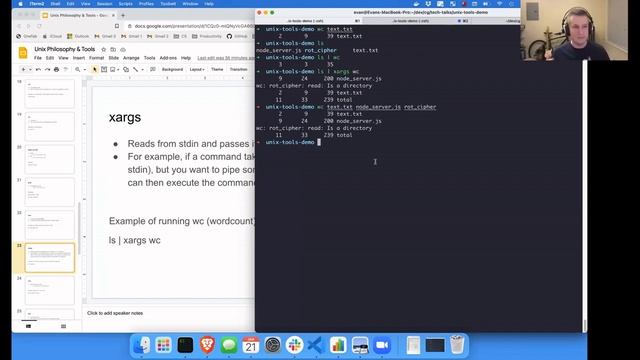Click the Insert image icon in Slides toolbar
640x360 pixels.
[x=113, y=70]
